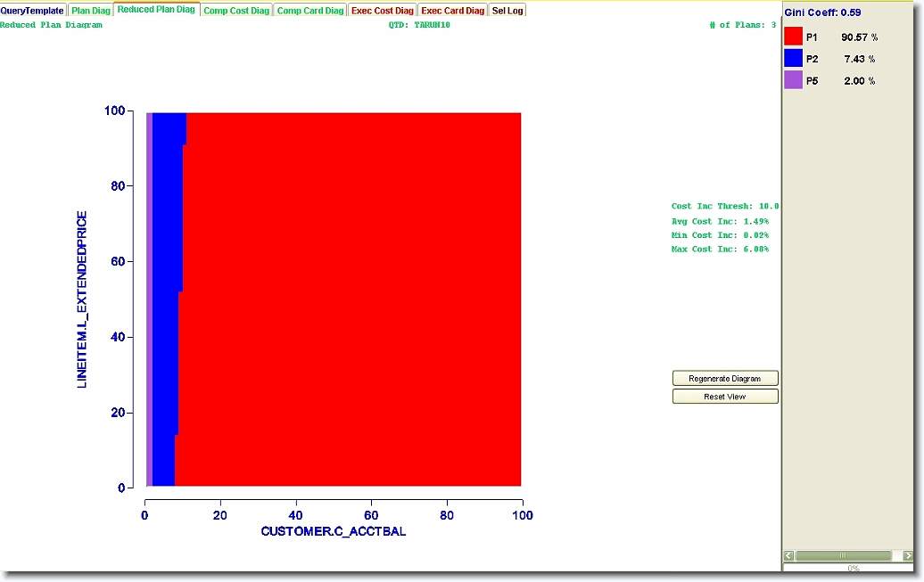
Task: View the Exec Card Diag tab
Action: click(x=452, y=11)
